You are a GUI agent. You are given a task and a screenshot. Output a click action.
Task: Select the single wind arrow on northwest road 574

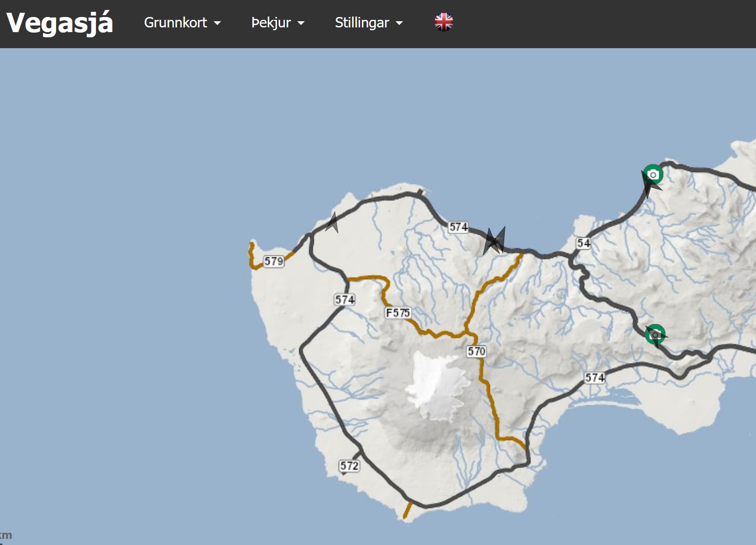(x=333, y=223)
